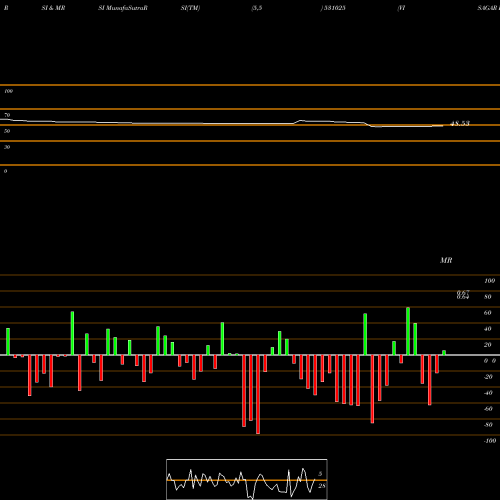This screenshot has width=500, height=500.
Task: Open the mini oscillator preview chart
Action: click(x=247, y=479)
